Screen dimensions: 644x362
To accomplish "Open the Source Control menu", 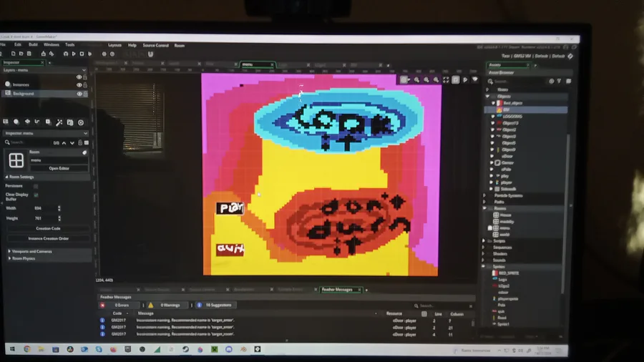I will tap(156, 45).
